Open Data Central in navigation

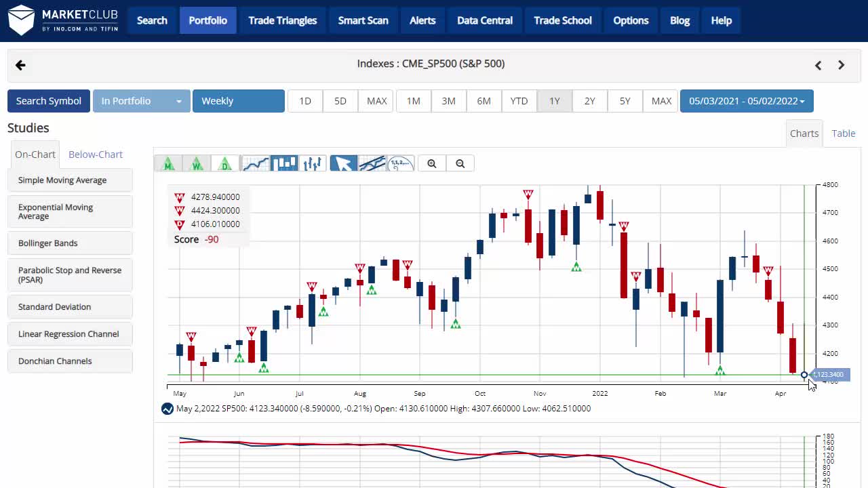pyautogui.click(x=485, y=20)
